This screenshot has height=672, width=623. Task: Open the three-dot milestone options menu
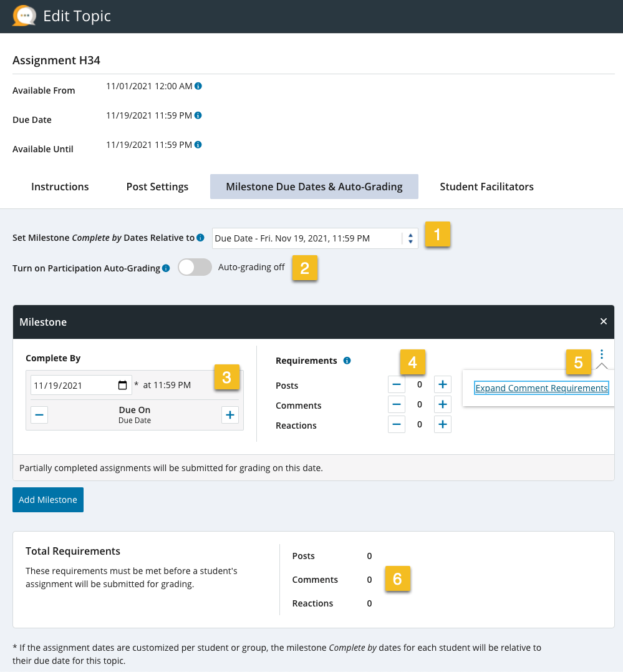pyautogui.click(x=602, y=354)
